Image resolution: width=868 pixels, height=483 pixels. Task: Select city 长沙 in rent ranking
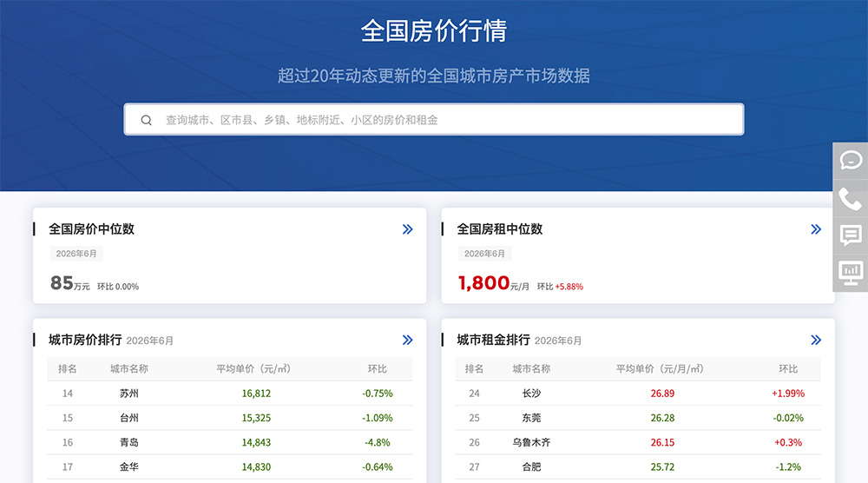pyautogui.click(x=531, y=394)
